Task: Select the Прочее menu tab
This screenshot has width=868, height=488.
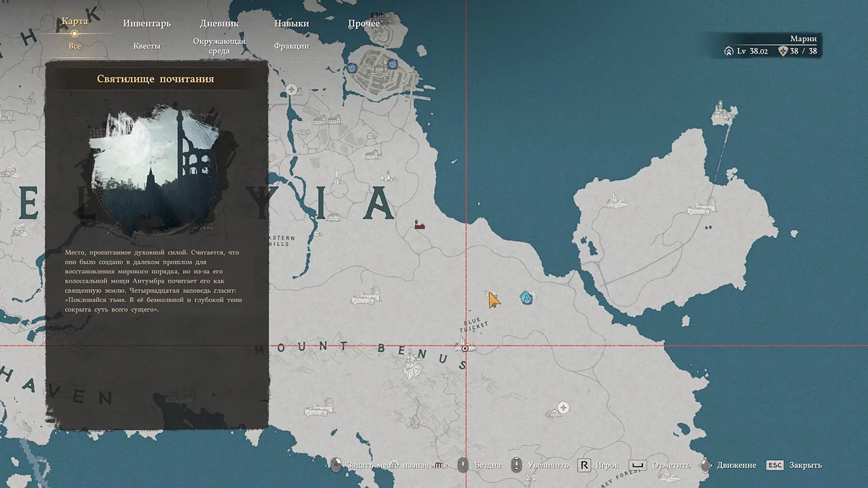Action: click(364, 23)
